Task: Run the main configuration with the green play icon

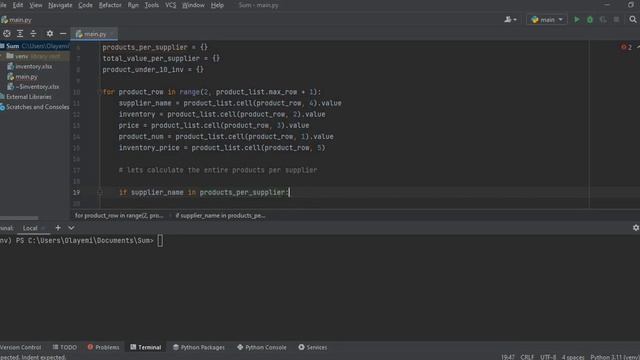Action: click(577, 20)
